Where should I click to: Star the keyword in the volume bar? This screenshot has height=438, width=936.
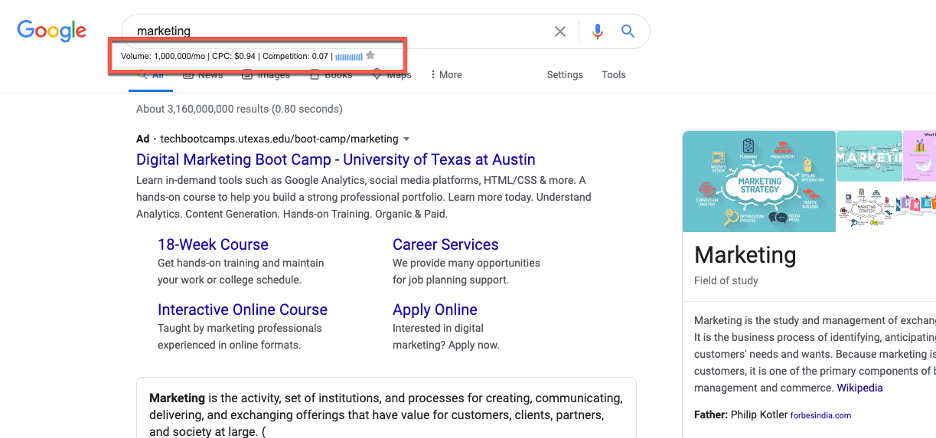tap(370, 56)
